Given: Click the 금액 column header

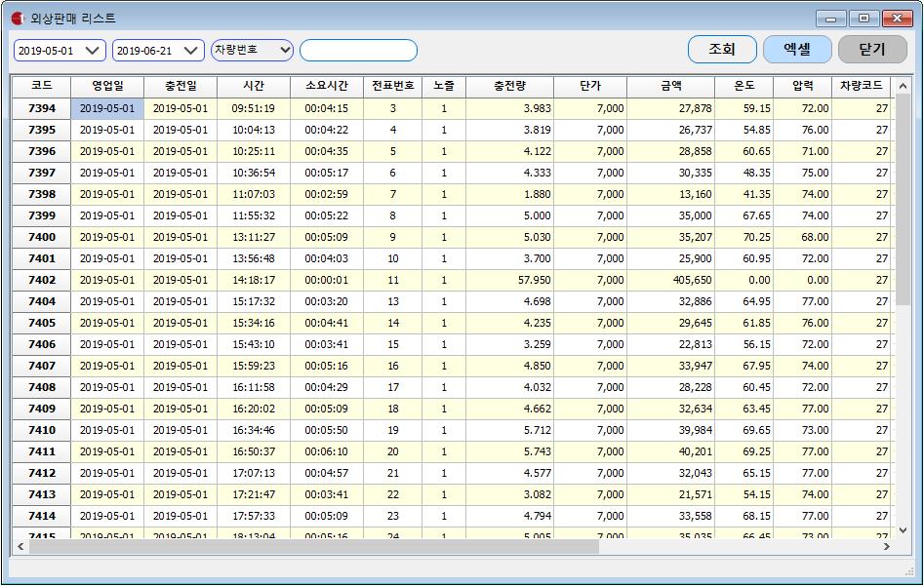Looking at the screenshot, I should 670,86.
